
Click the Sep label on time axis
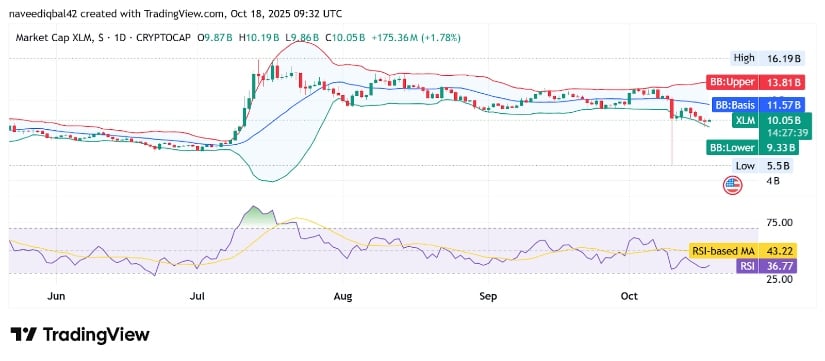click(x=488, y=296)
